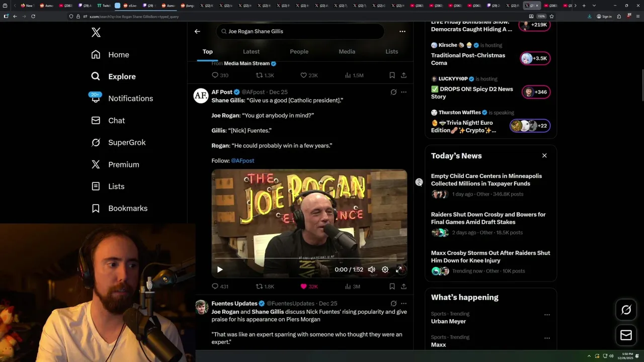This screenshot has height=362, width=644.
Task: Open more options on Fuentes Updates post
Action: click(x=404, y=304)
